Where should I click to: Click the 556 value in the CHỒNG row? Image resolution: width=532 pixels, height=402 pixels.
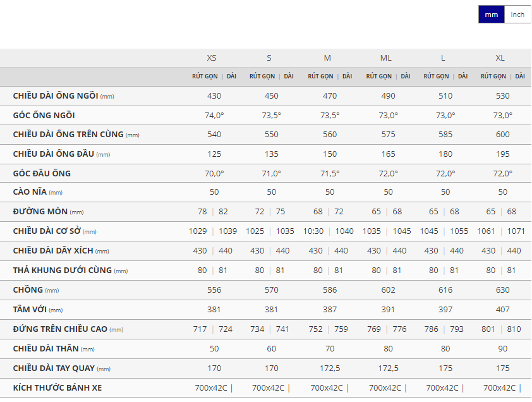click(x=214, y=290)
